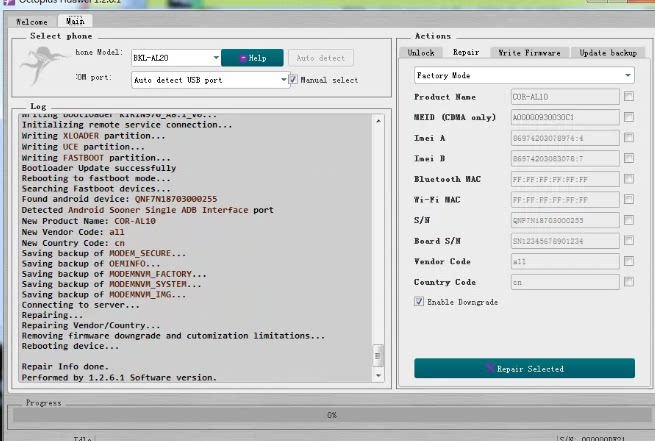655x441 pixels.
Task: Click the Board S/N input field
Action: pos(565,241)
